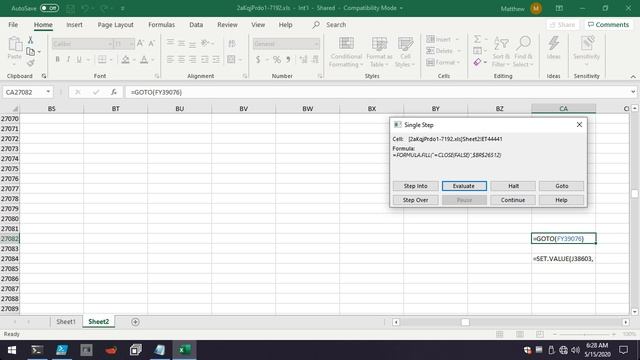
Task: Click the Insert Function fx icon
Action: (113, 92)
